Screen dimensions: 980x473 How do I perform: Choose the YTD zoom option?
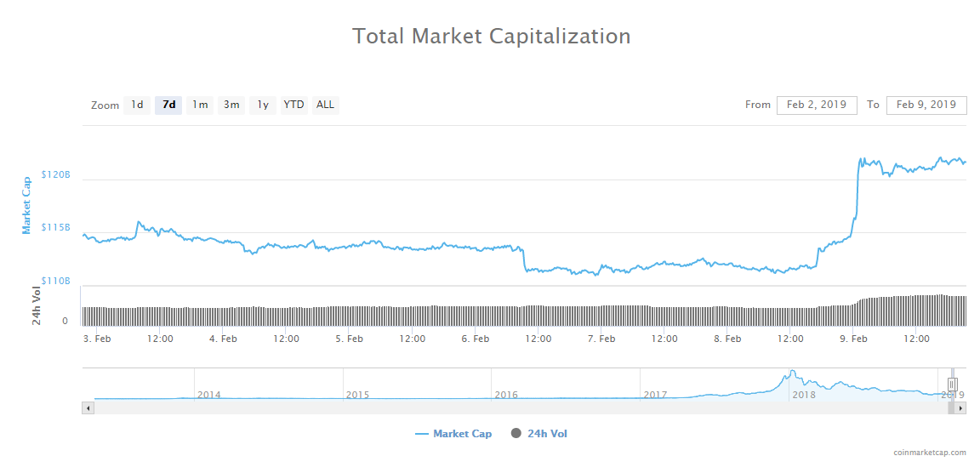[293, 105]
